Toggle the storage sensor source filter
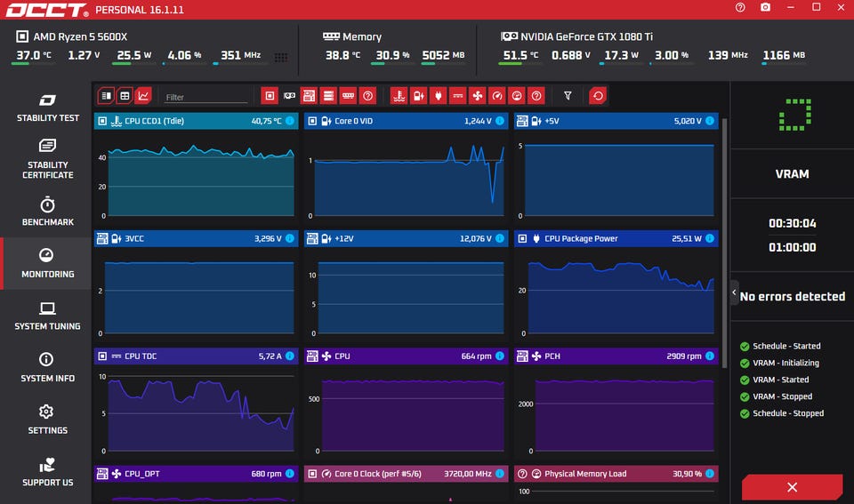 pyautogui.click(x=328, y=96)
